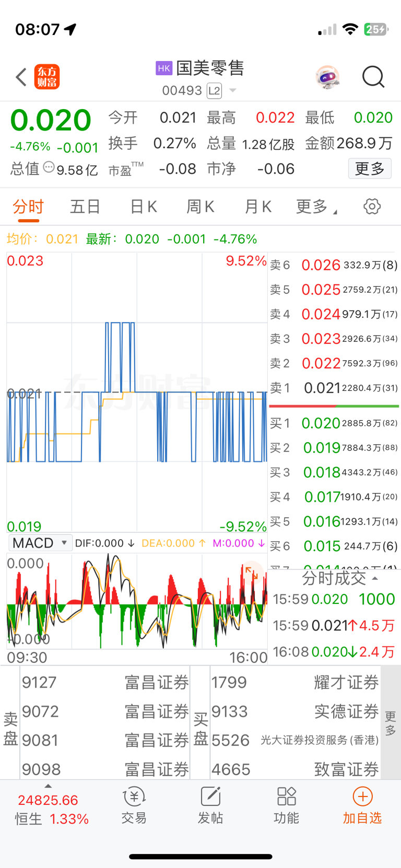Select 卖2 price 0.022 row
This screenshot has height=868, width=401.
point(334,363)
